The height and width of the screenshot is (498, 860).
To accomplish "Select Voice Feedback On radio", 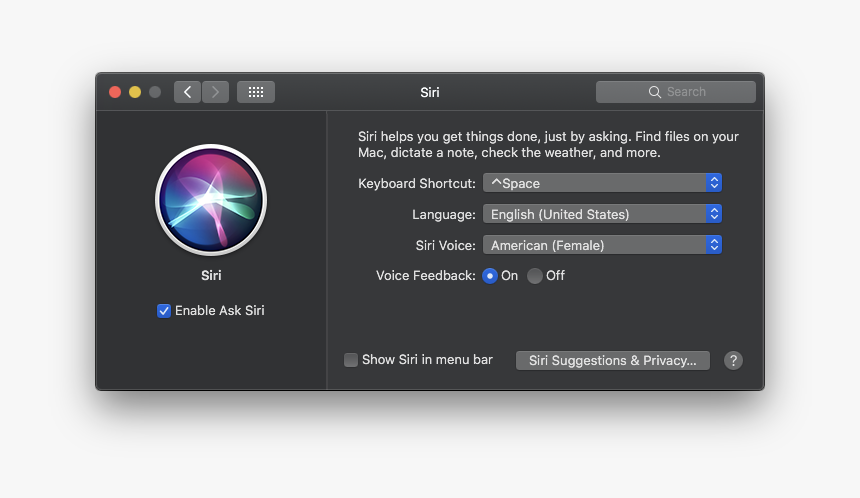I will point(490,276).
